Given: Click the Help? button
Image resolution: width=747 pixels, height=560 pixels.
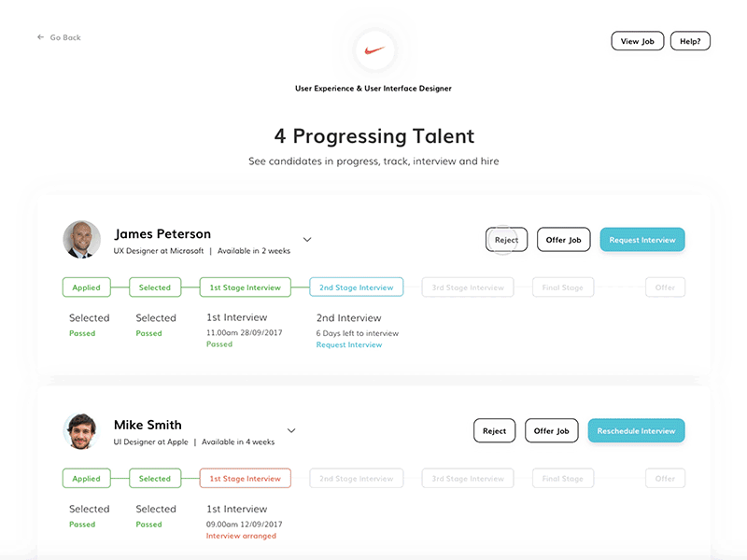Looking at the screenshot, I should 690,41.
